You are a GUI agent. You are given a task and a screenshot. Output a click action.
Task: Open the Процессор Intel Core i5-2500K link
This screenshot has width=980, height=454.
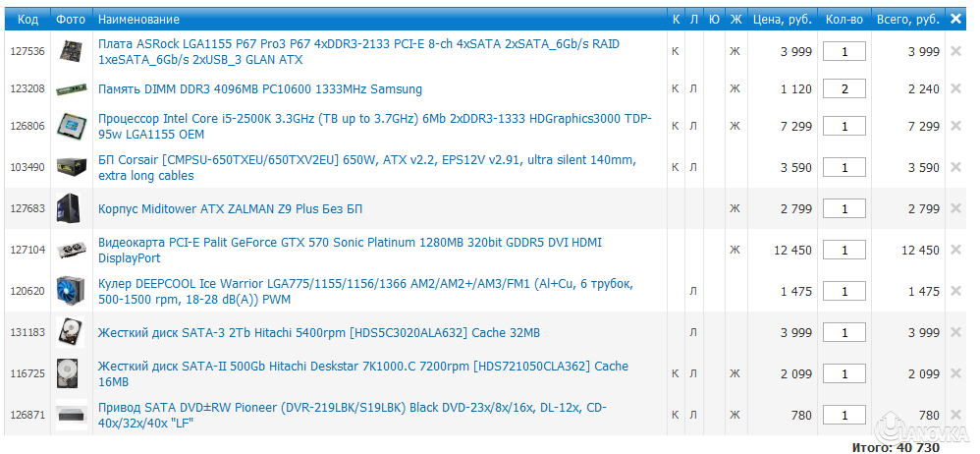click(x=375, y=127)
